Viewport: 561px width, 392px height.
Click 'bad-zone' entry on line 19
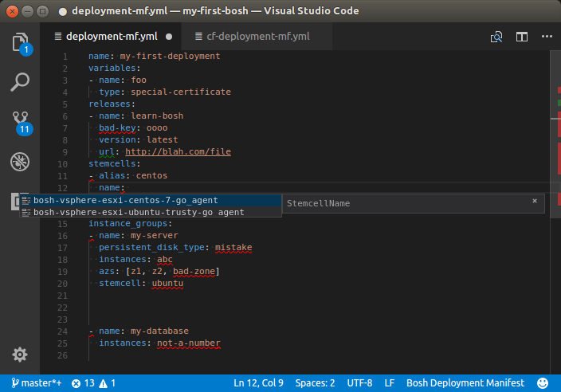194,271
